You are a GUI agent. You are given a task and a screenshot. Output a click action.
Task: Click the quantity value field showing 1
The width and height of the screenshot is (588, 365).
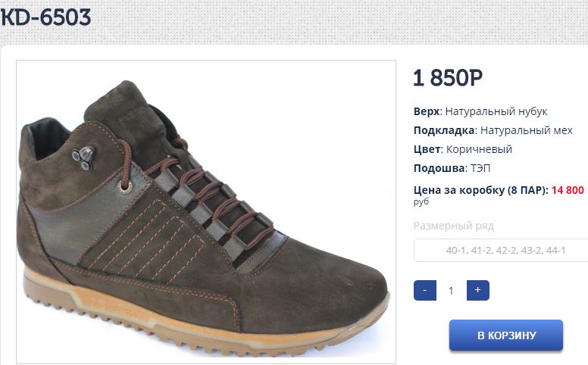click(451, 291)
